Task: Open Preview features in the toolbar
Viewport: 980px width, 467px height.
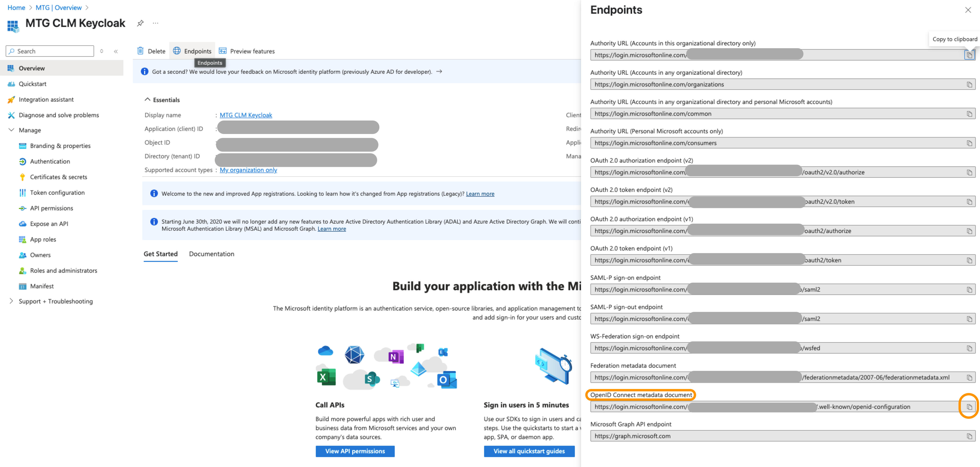Action: (247, 51)
